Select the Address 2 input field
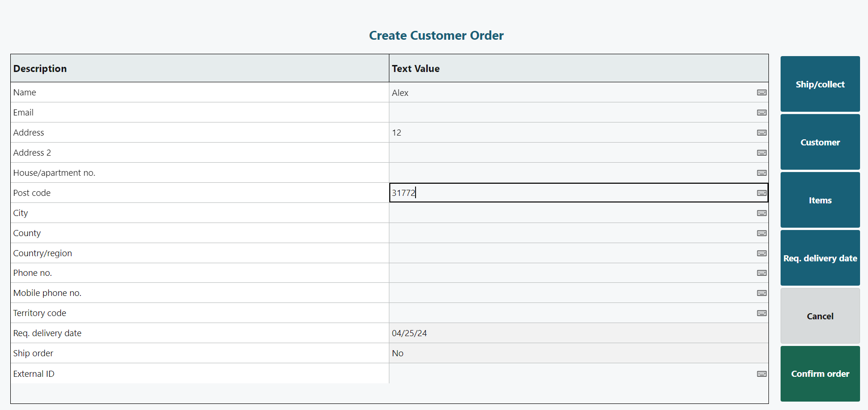The image size is (868, 410). (x=570, y=153)
